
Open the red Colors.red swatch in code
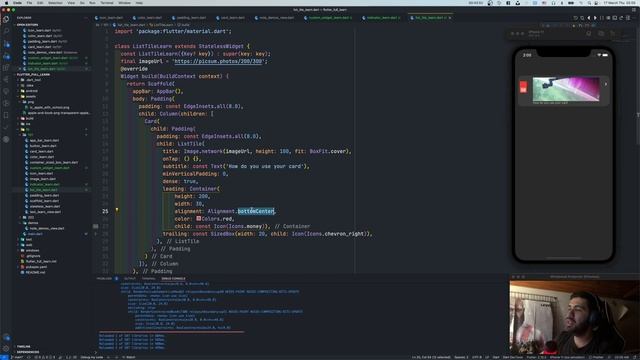[198, 218]
